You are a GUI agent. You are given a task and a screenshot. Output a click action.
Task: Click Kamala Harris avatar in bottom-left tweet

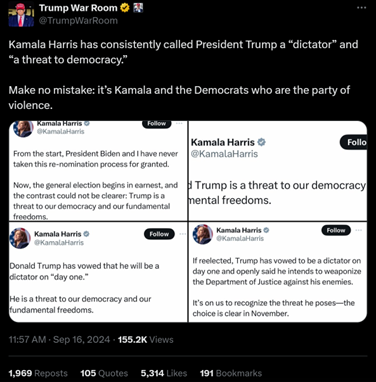[x=20, y=238]
